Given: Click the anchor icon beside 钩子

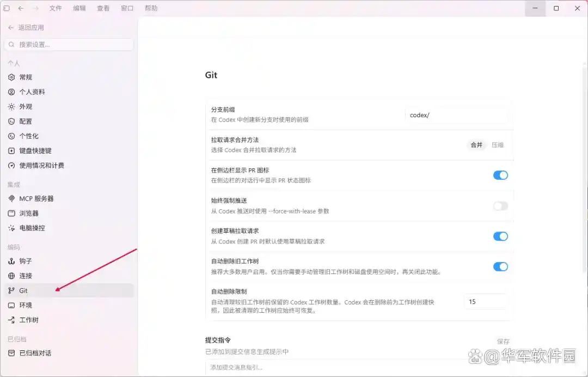Looking at the screenshot, I should 11,261.
